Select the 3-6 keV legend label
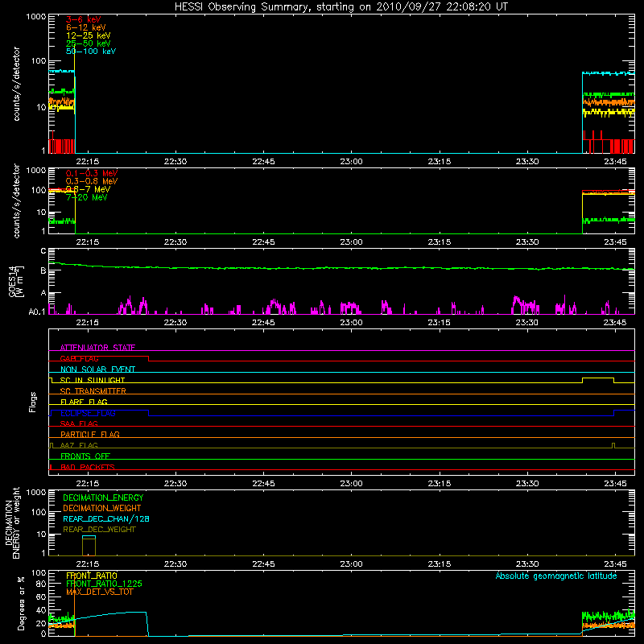 tap(83, 19)
